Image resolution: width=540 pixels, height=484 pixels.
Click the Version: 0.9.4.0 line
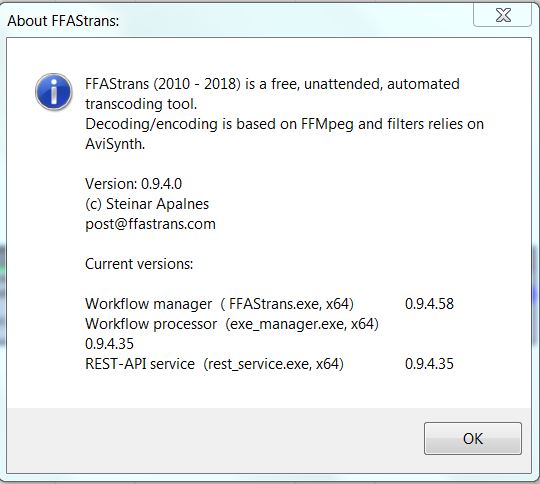point(134,184)
